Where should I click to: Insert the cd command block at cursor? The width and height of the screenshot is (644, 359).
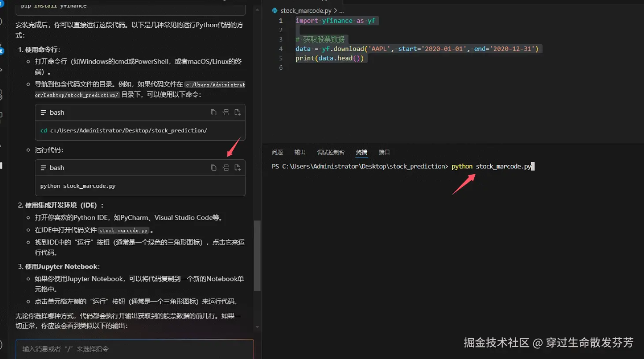226,112
